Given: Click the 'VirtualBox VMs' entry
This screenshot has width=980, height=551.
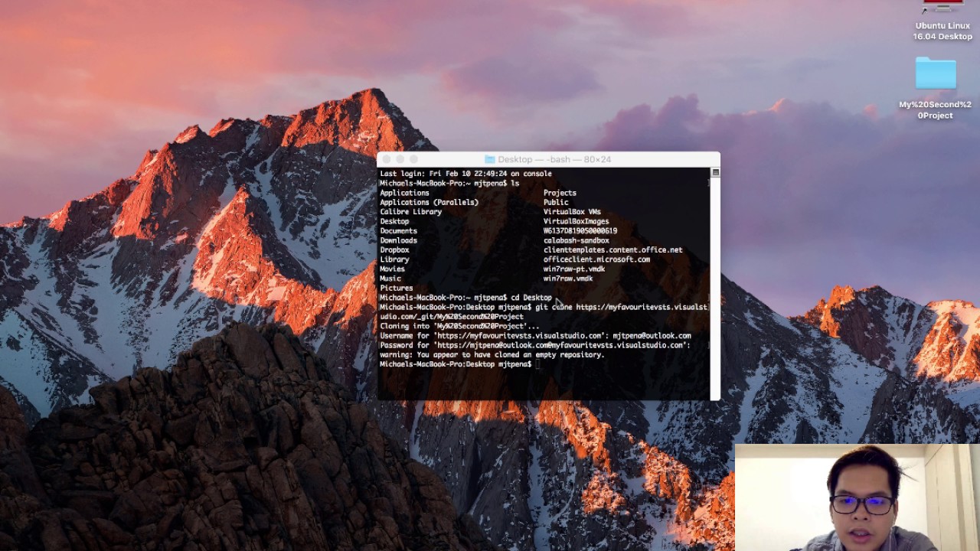Looking at the screenshot, I should 572,212.
